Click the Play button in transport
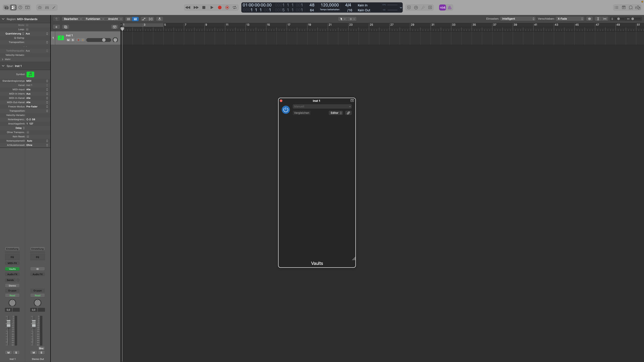 pyautogui.click(x=212, y=7)
